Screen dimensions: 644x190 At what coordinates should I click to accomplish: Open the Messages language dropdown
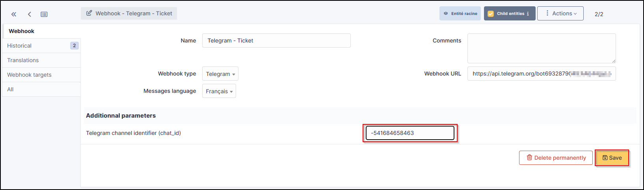click(219, 91)
